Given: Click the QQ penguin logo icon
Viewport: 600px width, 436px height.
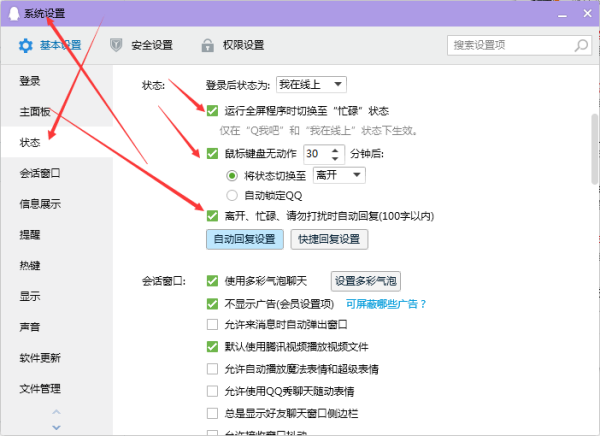Looking at the screenshot, I should tap(13, 13).
